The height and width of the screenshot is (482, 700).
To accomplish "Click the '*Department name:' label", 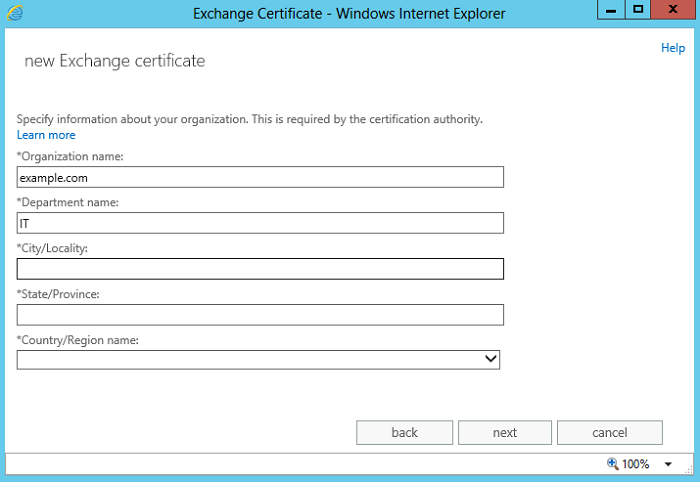I will point(68,202).
